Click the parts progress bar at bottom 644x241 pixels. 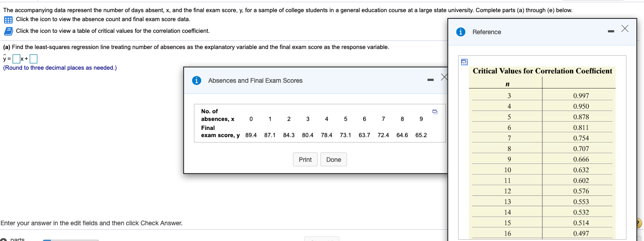coord(71,240)
